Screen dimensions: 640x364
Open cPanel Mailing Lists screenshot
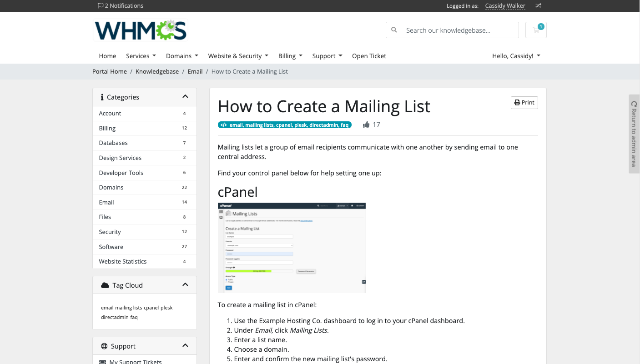pyautogui.click(x=292, y=248)
